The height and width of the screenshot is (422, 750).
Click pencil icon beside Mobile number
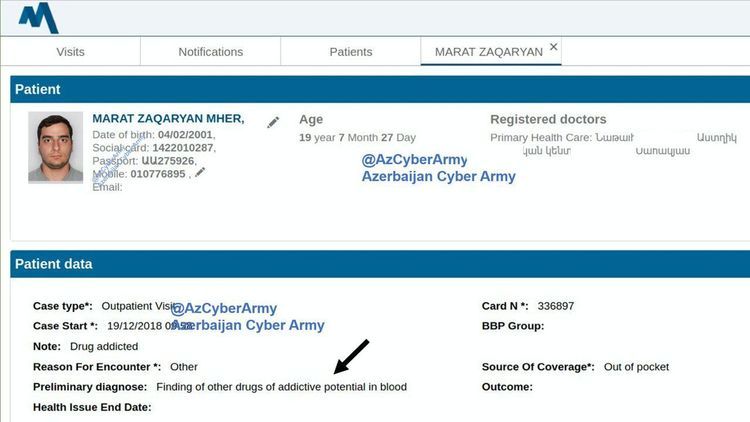(x=200, y=172)
